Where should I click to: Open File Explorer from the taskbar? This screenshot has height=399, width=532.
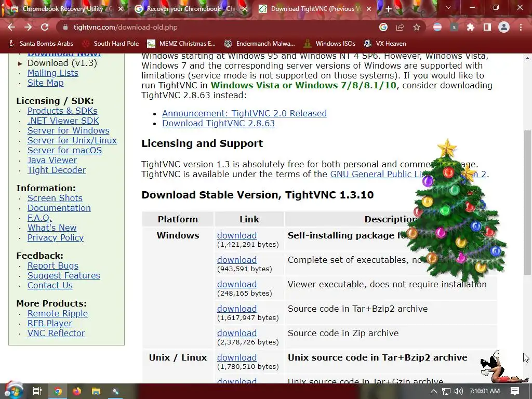(96, 391)
